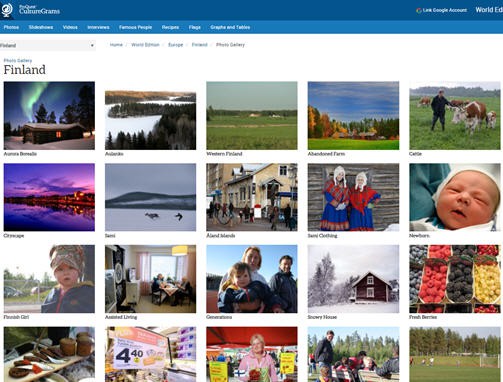Open the Assisted Living photo
Screen dimensions: 503x382
coord(150,279)
